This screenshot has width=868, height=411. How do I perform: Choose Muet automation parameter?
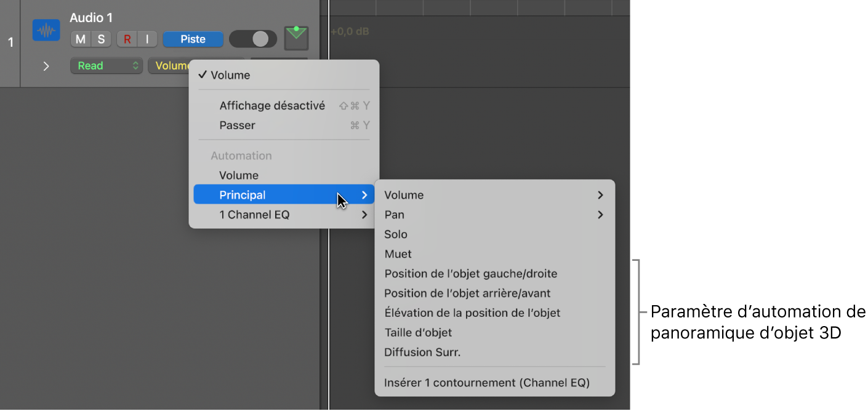pyautogui.click(x=398, y=254)
